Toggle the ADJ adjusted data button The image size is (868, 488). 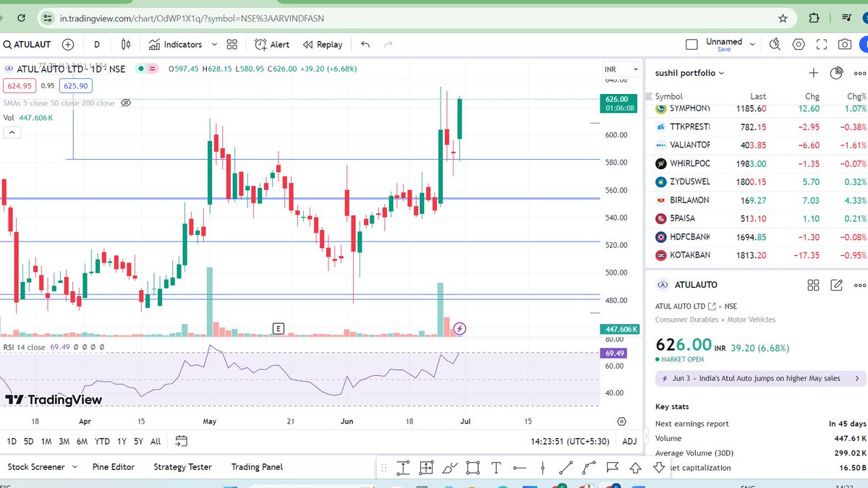click(x=629, y=441)
